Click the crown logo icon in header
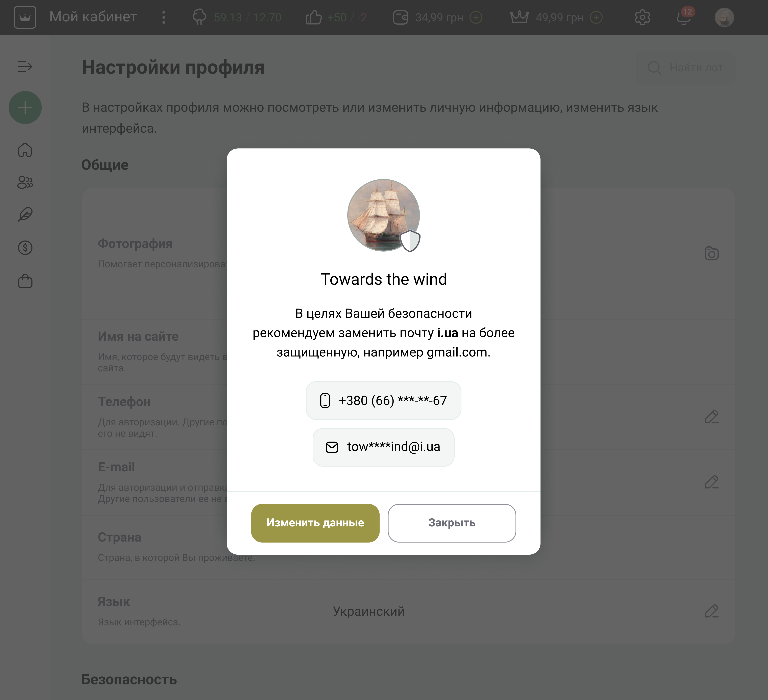The width and height of the screenshot is (768, 700). pos(25,17)
